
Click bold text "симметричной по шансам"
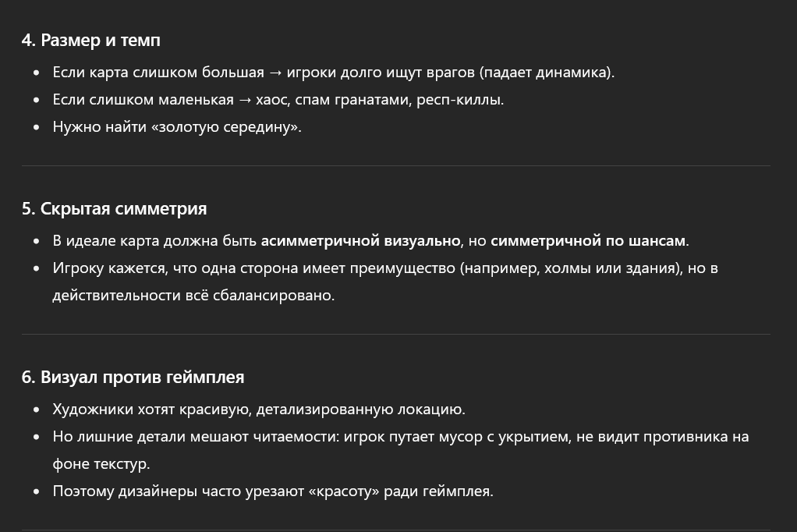tap(588, 240)
